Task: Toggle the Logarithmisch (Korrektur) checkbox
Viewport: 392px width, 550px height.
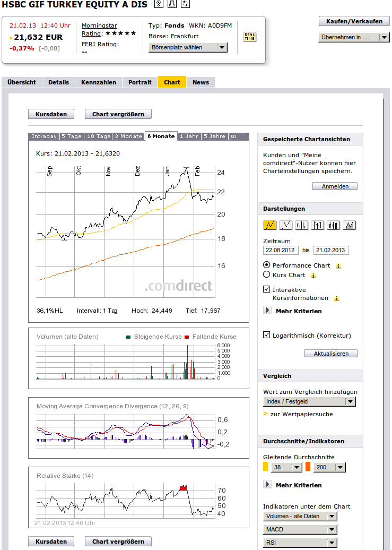Action: tap(266, 334)
